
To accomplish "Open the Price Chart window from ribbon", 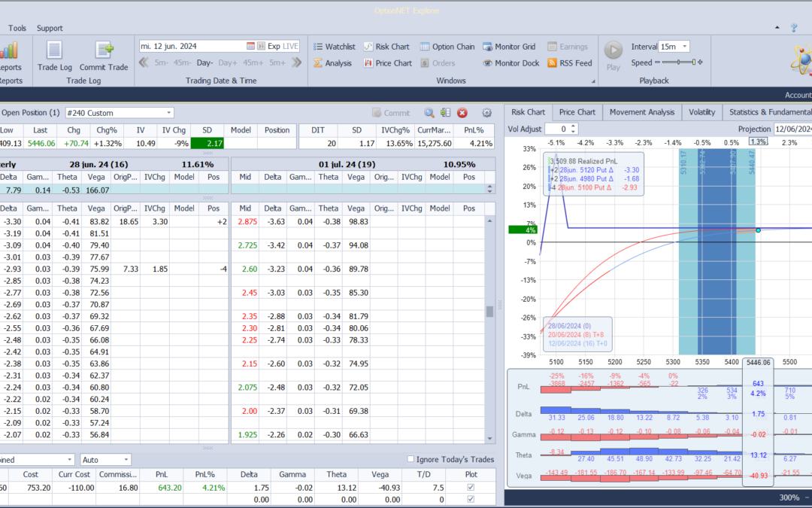I will [387, 63].
